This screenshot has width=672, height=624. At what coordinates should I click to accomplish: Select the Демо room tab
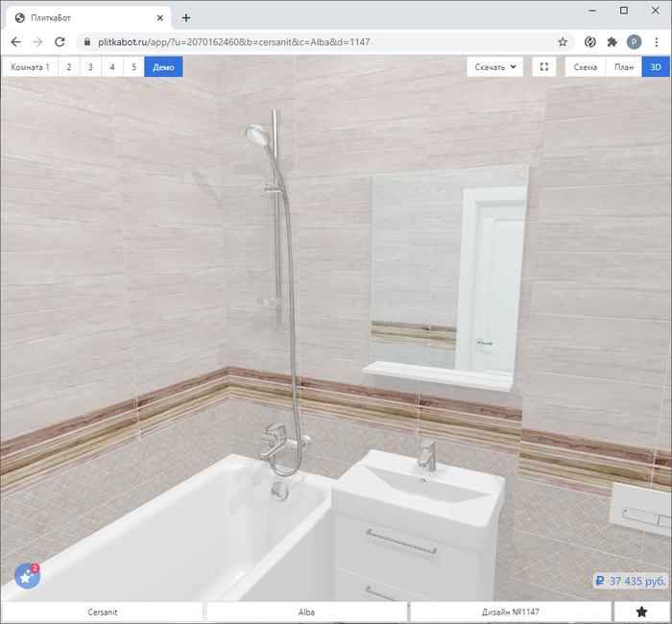tap(163, 67)
